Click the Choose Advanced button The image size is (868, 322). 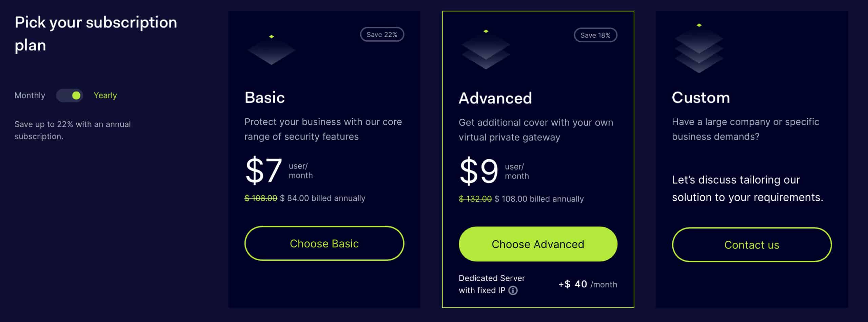tap(538, 244)
